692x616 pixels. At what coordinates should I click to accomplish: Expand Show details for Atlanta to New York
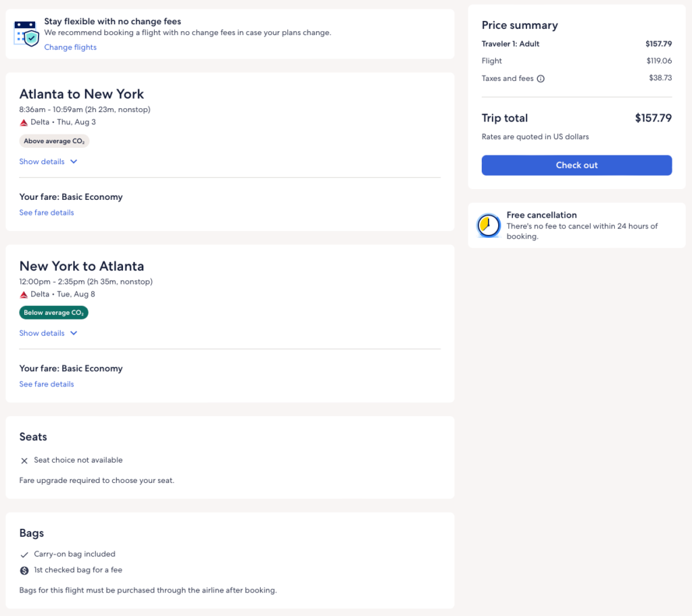(x=42, y=162)
